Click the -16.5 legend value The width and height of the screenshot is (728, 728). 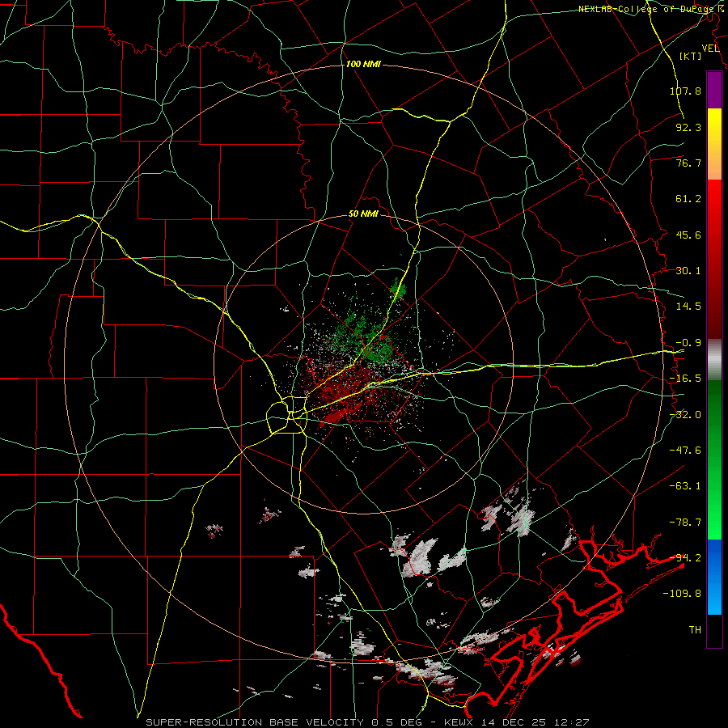(x=685, y=379)
